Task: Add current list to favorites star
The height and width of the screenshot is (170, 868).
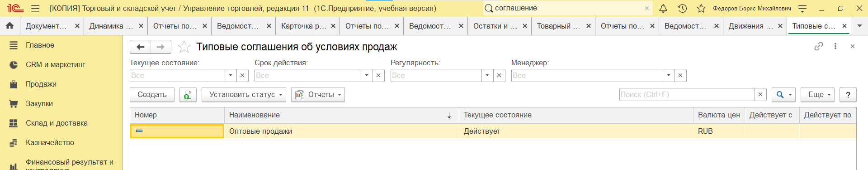Action: [x=184, y=47]
